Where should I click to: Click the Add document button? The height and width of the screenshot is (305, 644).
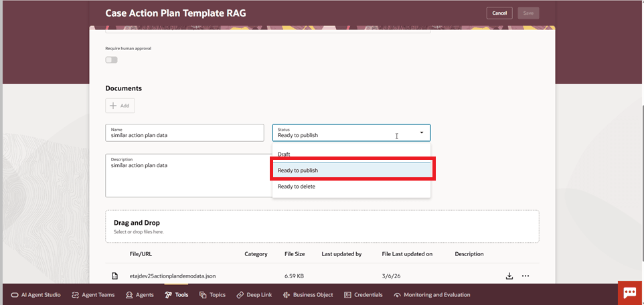(x=120, y=106)
